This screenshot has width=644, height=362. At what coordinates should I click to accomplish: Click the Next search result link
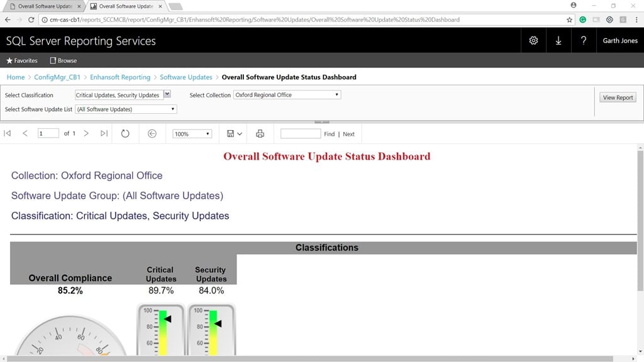pos(348,134)
